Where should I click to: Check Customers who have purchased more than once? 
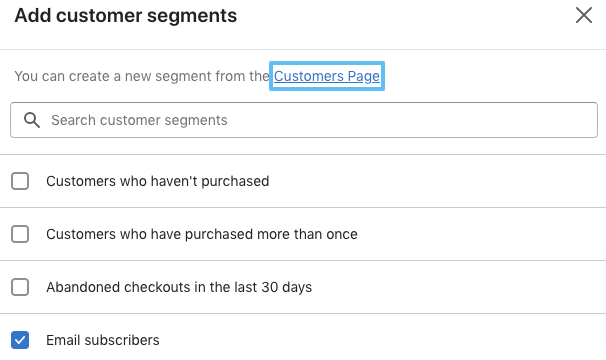pyautogui.click(x=20, y=234)
